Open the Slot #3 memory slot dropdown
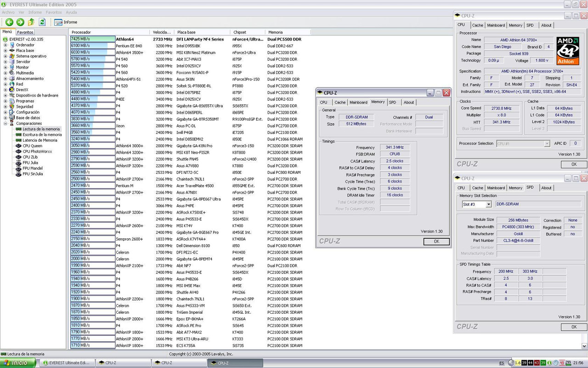The image size is (588, 368). pyautogui.click(x=488, y=204)
